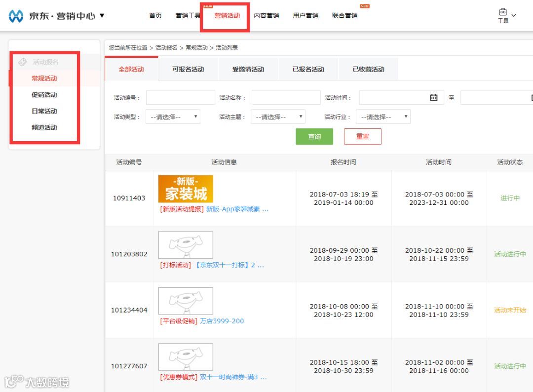Click the 活动编号 column header
This screenshot has height=392, width=533.
[129, 162]
